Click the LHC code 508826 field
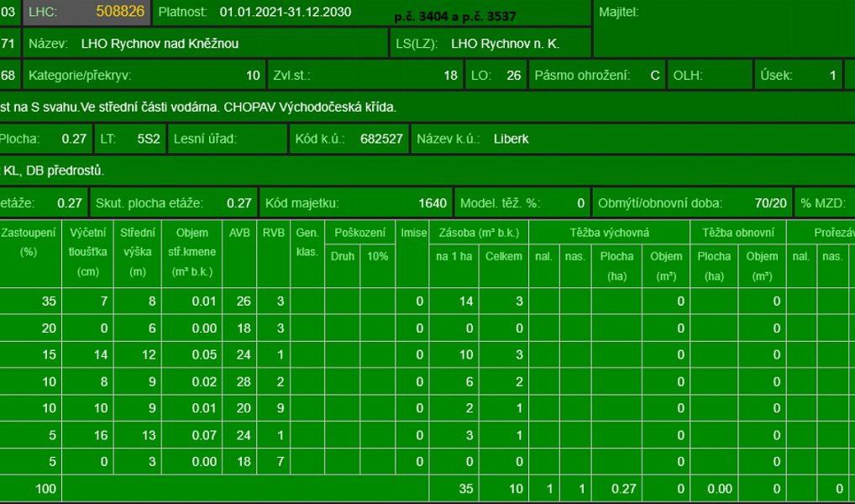The width and height of the screenshot is (855, 504). (87, 12)
